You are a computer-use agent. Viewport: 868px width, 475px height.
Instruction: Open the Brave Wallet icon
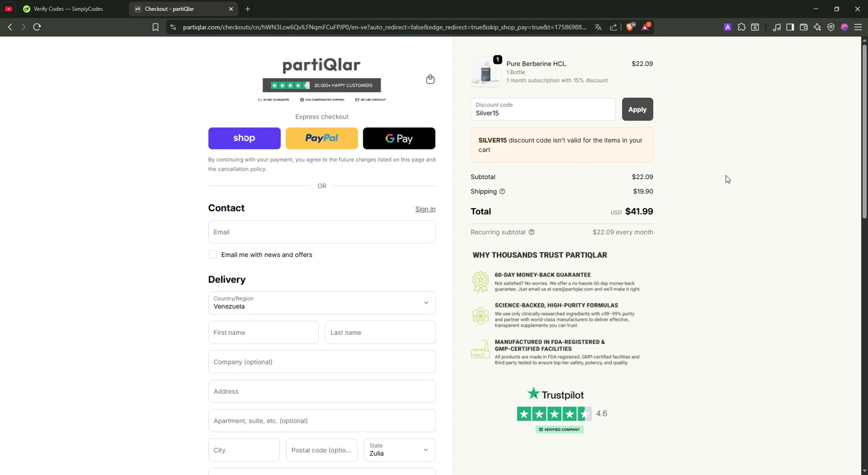pyautogui.click(x=804, y=27)
